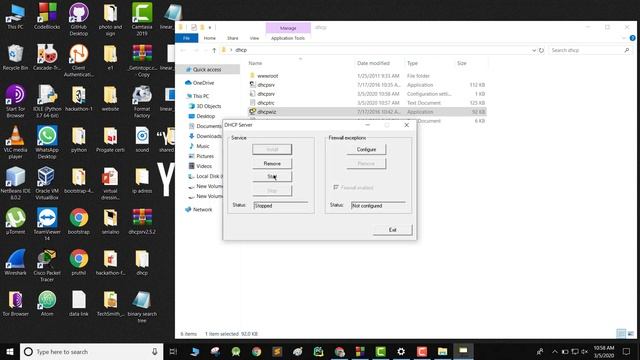Open 3D Objects in navigation pane
Viewport: 640px width, 360px height.
209,106
